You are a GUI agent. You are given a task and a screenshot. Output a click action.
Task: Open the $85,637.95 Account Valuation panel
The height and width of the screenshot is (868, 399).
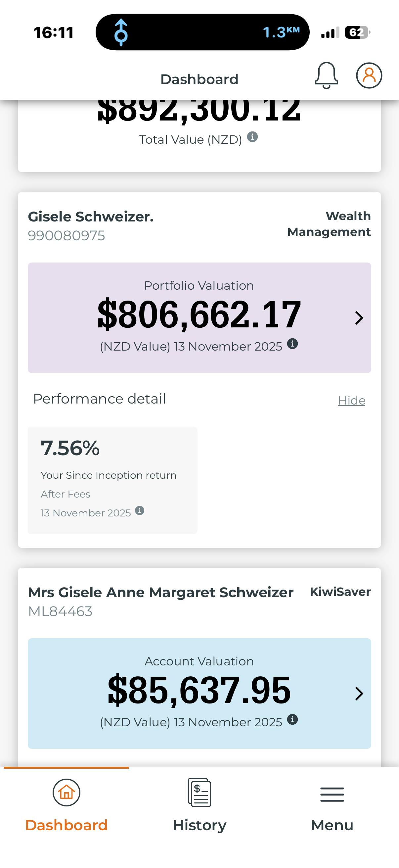pos(199,691)
